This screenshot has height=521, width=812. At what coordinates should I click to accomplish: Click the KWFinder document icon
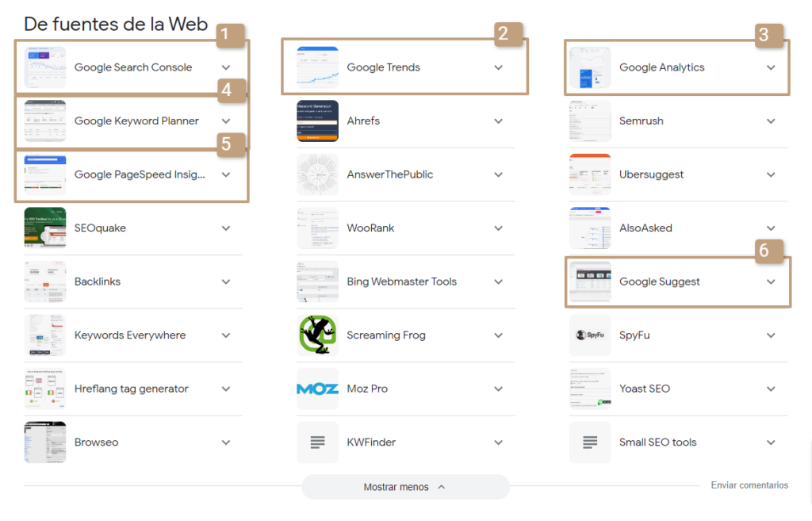(317, 442)
